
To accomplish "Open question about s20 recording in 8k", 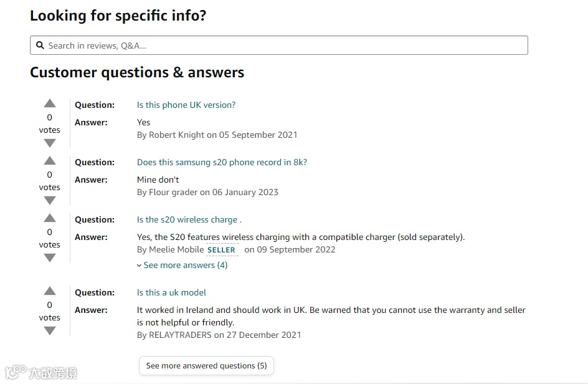I will pyautogui.click(x=222, y=163).
